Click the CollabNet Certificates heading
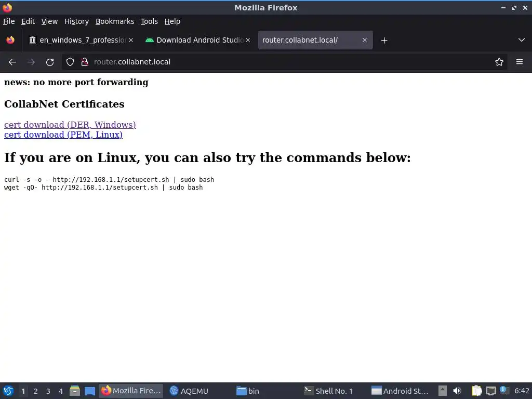Screen dimensions: 532x399 64,104
